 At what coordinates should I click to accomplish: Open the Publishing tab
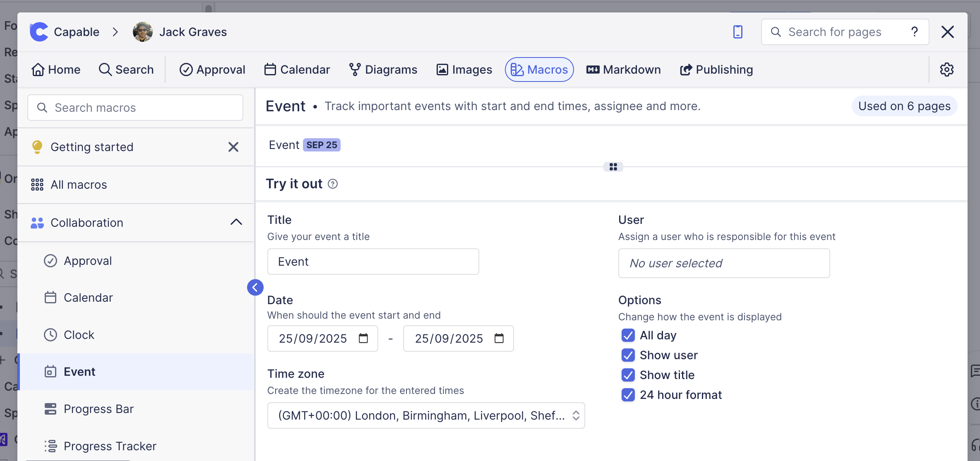(x=716, y=70)
